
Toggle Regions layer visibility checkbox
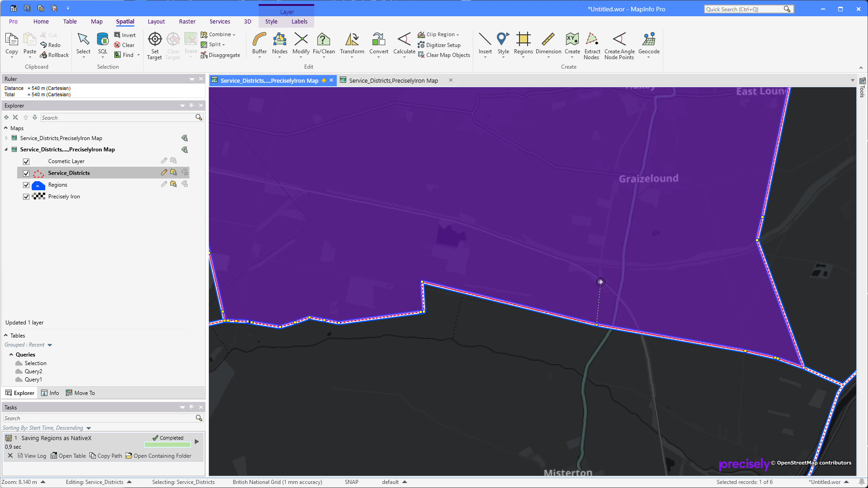[26, 185]
